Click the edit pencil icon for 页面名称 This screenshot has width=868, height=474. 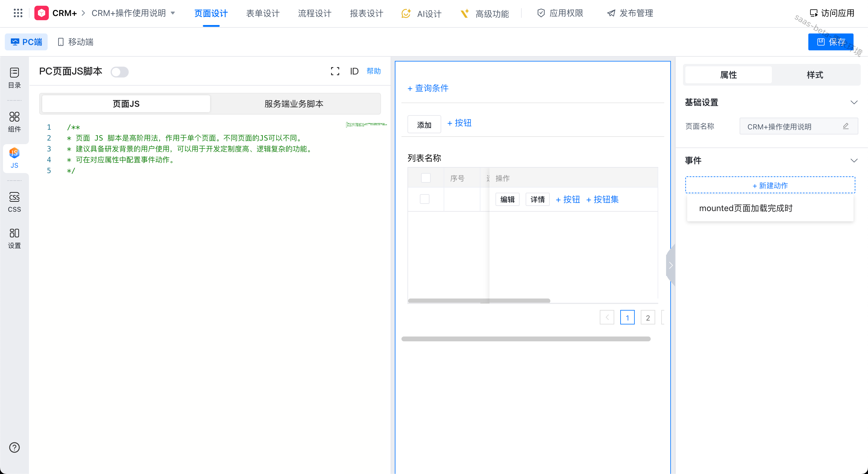[x=845, y=126]
